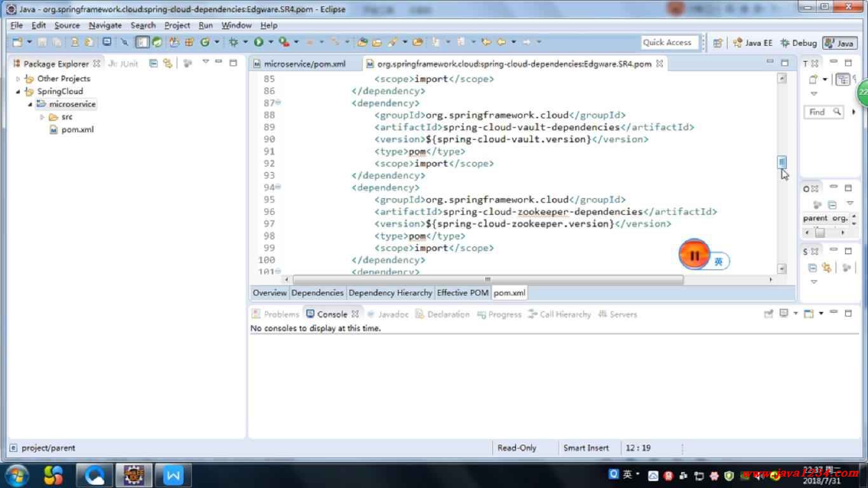Click the Quick Access search field
Image resolution: width=868 pixels, height=488 pixels.
tap(670, 43)
